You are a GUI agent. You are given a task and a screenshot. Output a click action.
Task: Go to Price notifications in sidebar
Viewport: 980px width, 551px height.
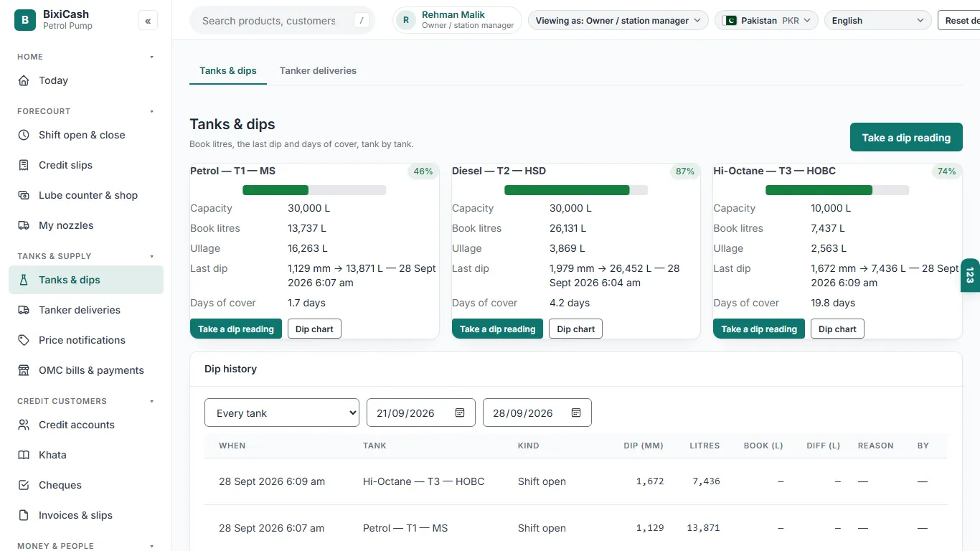click(x=86, y=340)
